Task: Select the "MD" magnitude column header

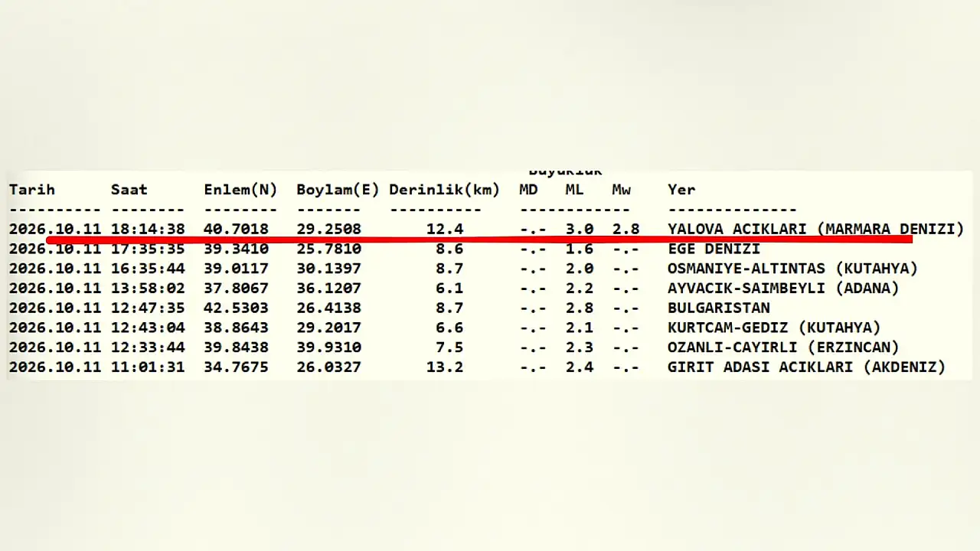Action: pos(528,190)
